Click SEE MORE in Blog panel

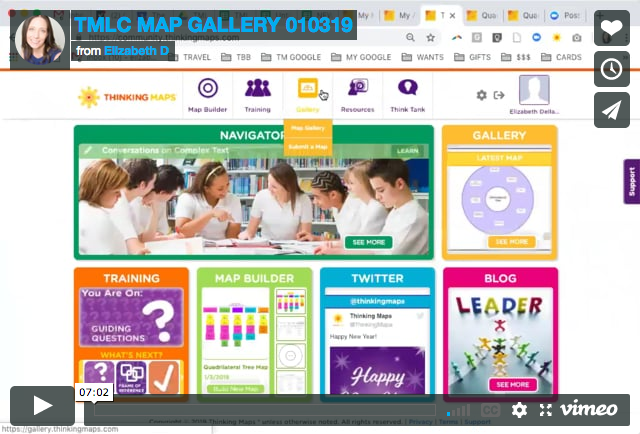pyautogui.click(x=512, y=385)
